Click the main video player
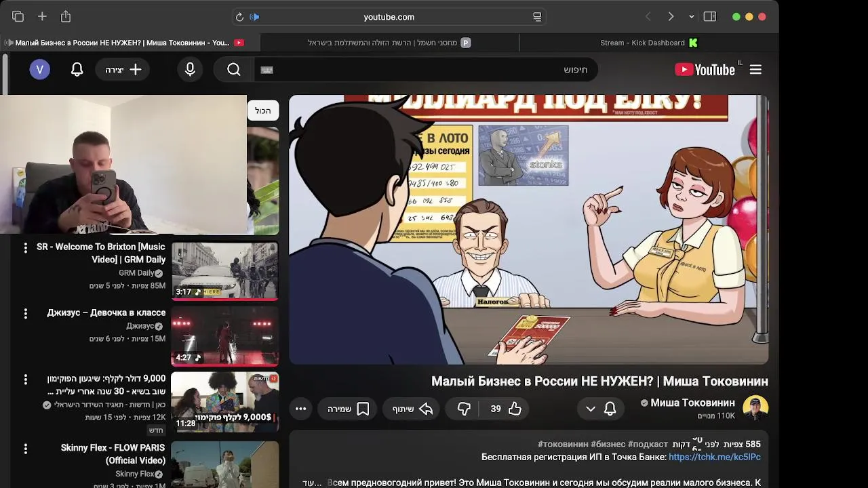 tap(528, 230)
